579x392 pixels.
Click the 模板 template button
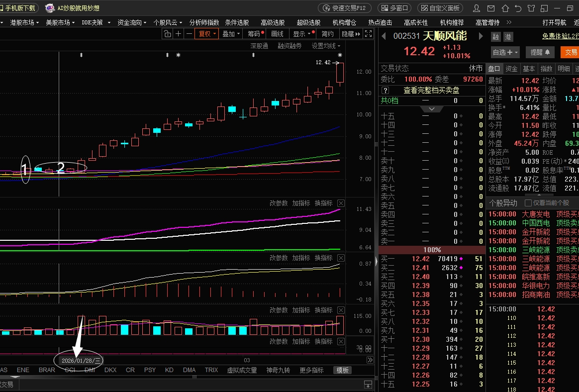[x=342, y=370]
